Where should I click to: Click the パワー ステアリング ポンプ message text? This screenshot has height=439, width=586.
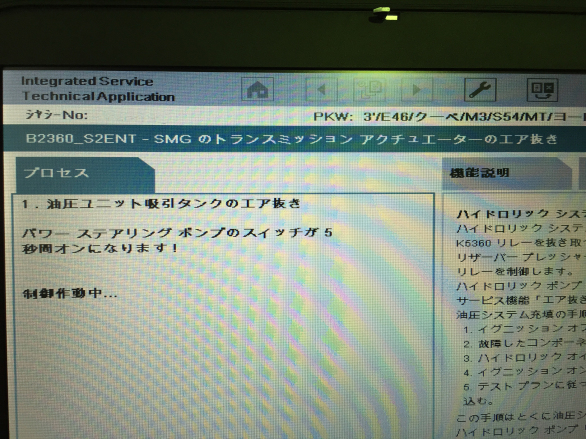[177, 233]
